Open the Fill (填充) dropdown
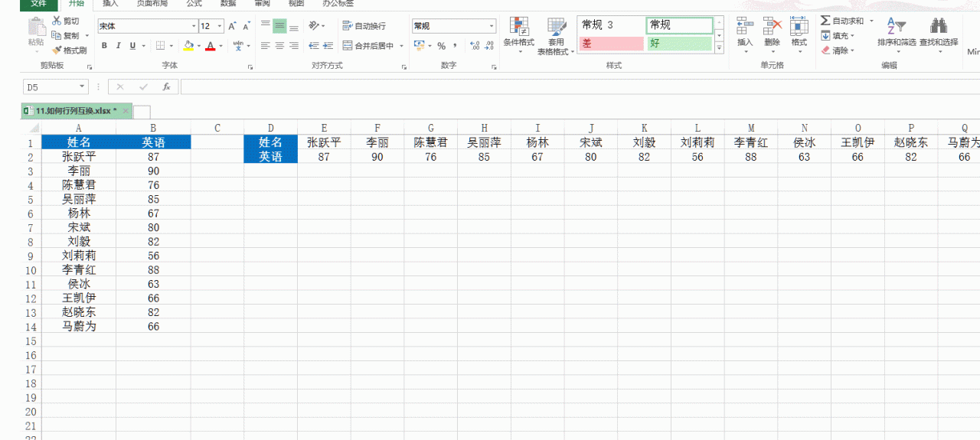The width and height of the screenshot is (980, 440). tap(838, 36)
